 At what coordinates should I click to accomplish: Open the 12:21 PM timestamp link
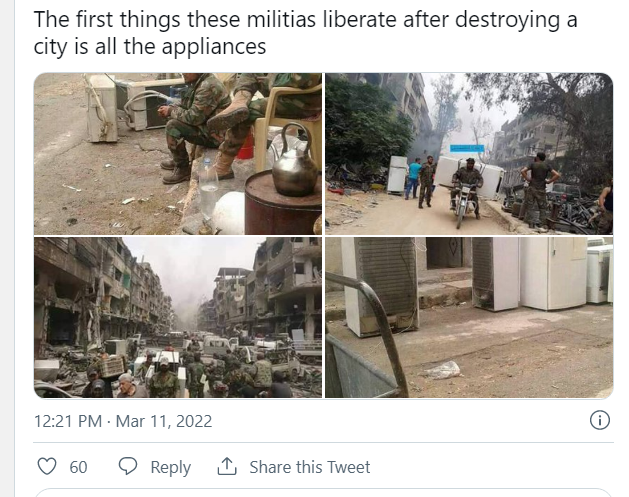[68, 421]
